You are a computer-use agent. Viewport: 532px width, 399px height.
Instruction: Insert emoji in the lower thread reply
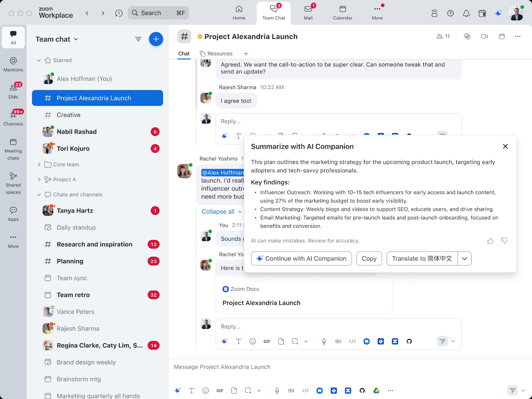click(x=253, y=341)
